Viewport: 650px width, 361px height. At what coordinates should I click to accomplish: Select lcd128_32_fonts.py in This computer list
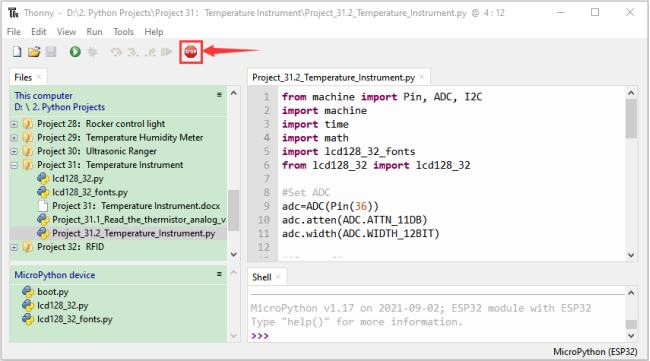90,192
